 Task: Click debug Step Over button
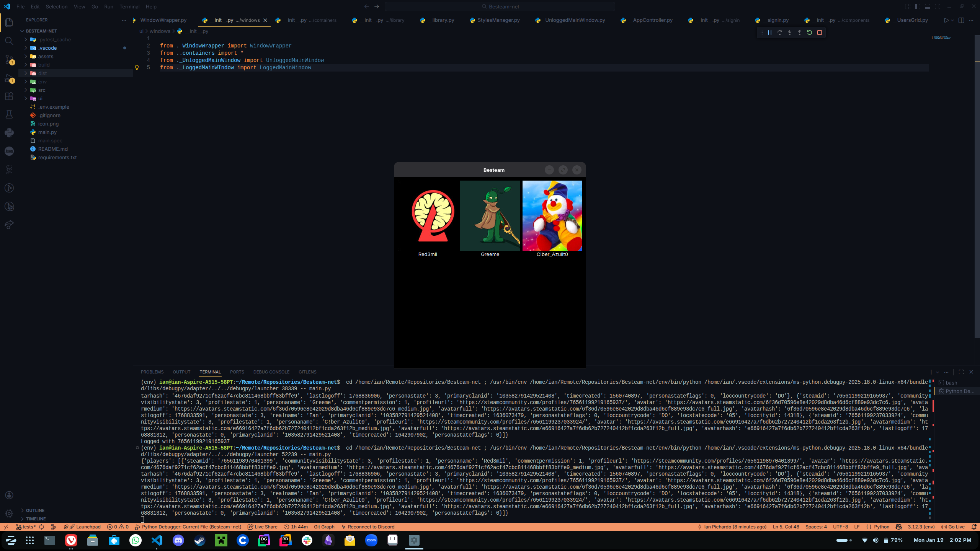point(780,33)
